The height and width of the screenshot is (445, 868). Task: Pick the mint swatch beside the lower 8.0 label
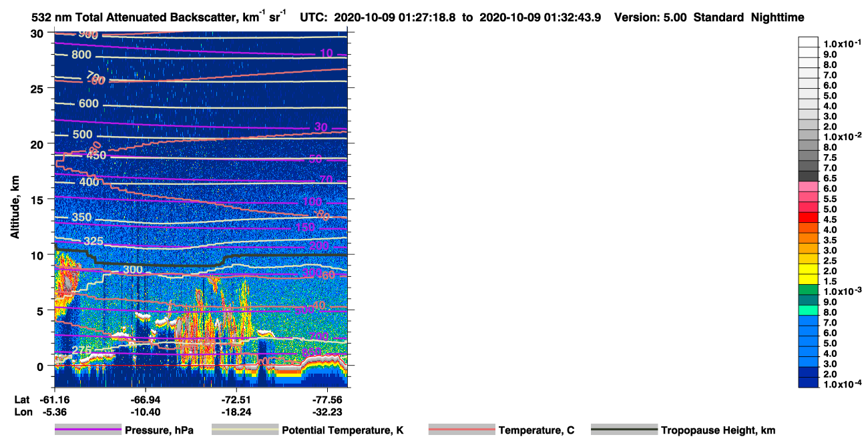click(808, 310)
